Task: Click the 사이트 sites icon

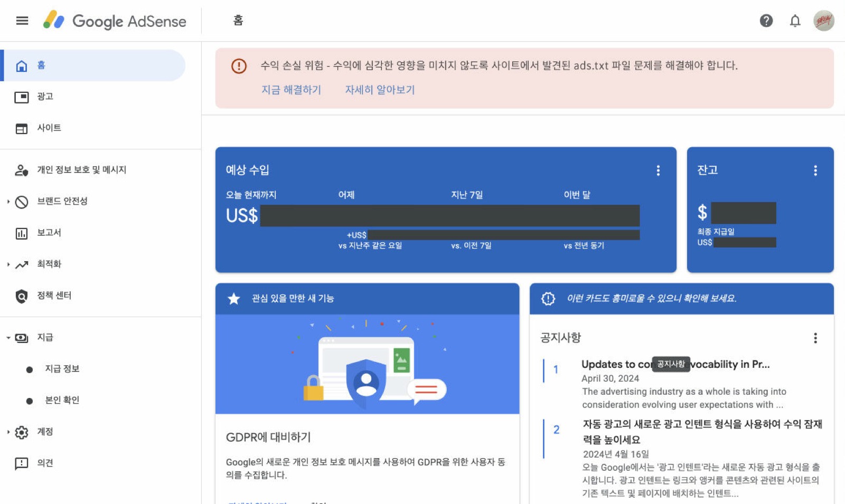Action: [22, 129]
